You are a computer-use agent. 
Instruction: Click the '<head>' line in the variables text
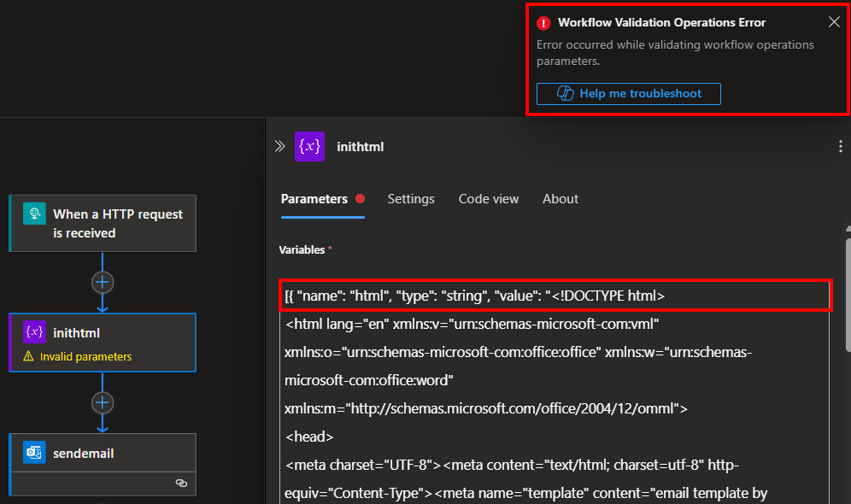point(309,437)
